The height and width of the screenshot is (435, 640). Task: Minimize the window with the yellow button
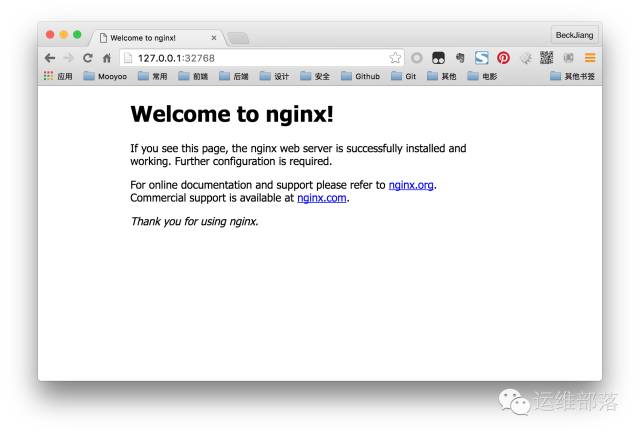coord(64,35)
